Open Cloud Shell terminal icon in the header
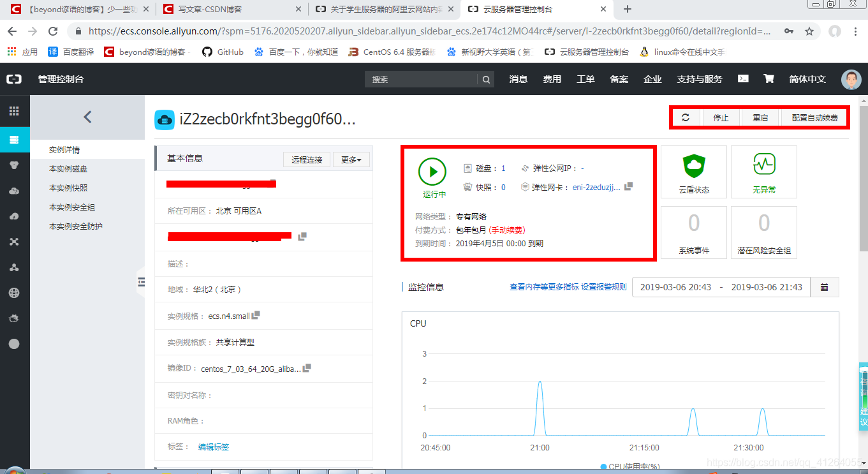This screenshot has width=868, height=474. pos(743,79)
